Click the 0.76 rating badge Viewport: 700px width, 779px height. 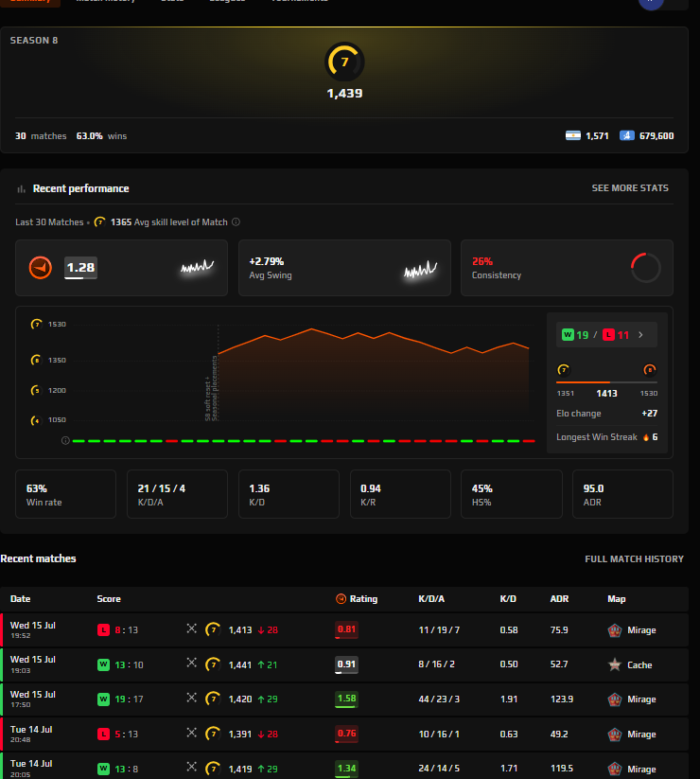pyautogui.click(x=346, y=734)
